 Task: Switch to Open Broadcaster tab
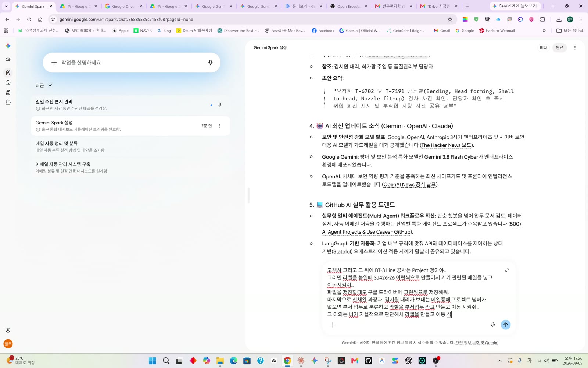tap(348, 6)
